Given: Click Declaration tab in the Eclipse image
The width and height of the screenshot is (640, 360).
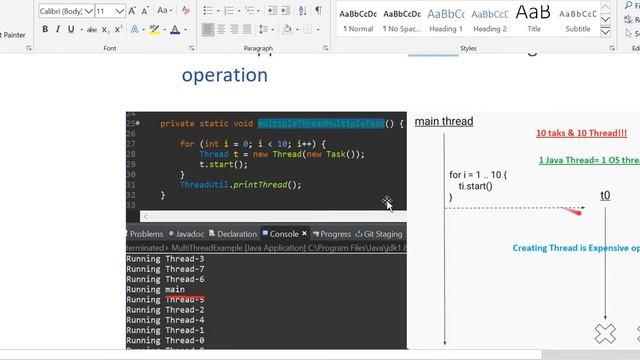Looking at the screenshot, I should [233, 234].
